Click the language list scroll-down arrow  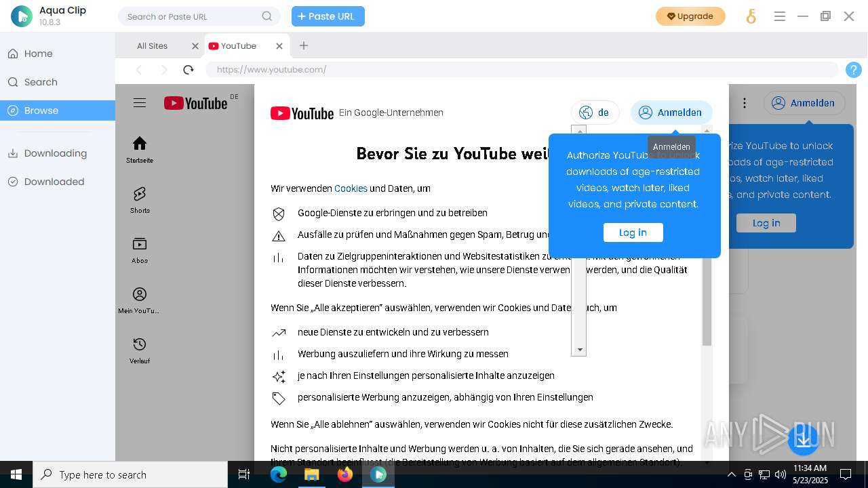(579, 350)
